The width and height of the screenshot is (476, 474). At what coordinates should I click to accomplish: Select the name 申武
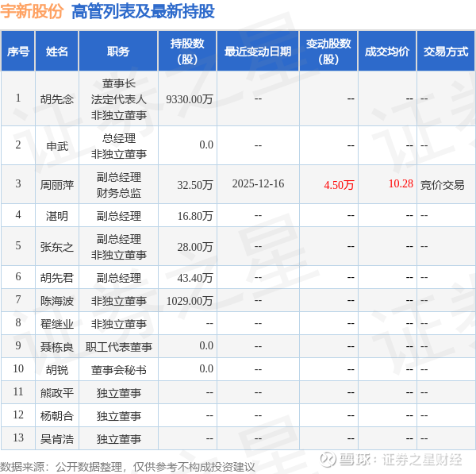[x=57, y=146]
